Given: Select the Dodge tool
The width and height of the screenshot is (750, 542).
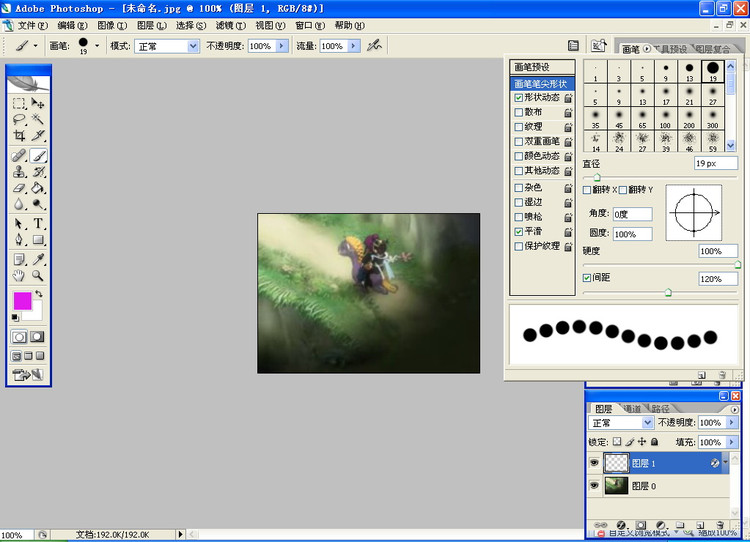Looking at the screenshot, I should [38, 204].
